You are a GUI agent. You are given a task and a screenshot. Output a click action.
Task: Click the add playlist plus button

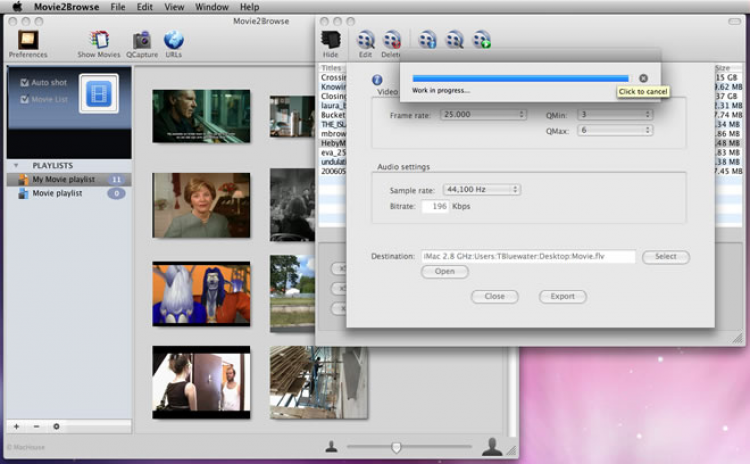[16, 426]
